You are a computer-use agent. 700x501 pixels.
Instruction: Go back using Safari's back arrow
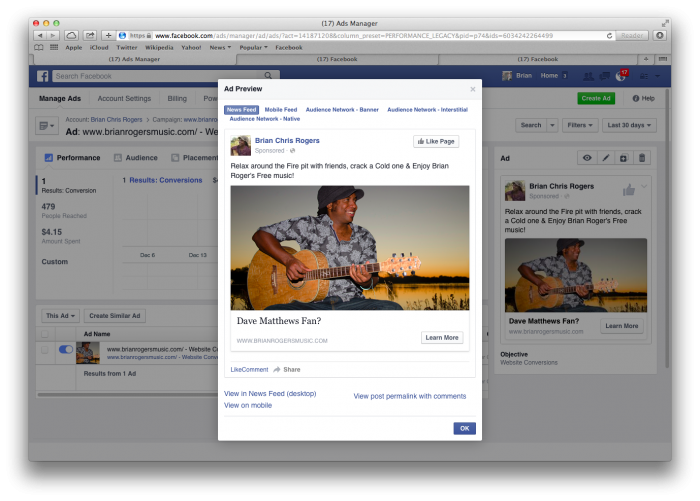(x=40, y=35)
